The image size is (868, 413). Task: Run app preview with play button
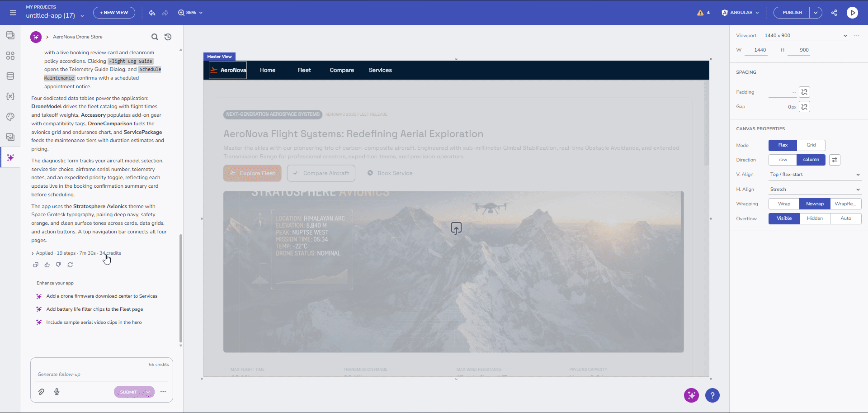point(852,13)
